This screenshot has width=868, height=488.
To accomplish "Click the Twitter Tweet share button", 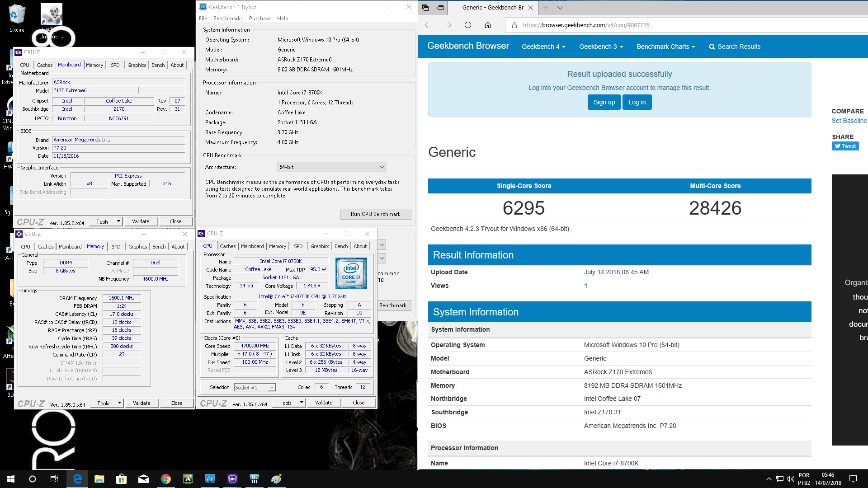I will [845, 146].
